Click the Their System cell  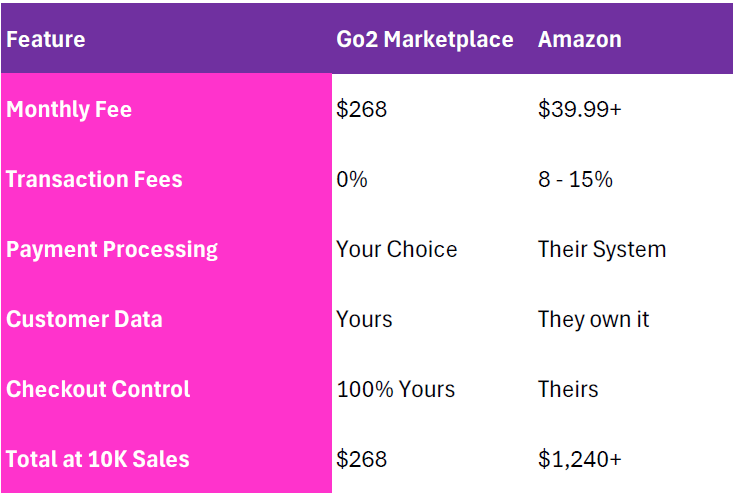602,250
